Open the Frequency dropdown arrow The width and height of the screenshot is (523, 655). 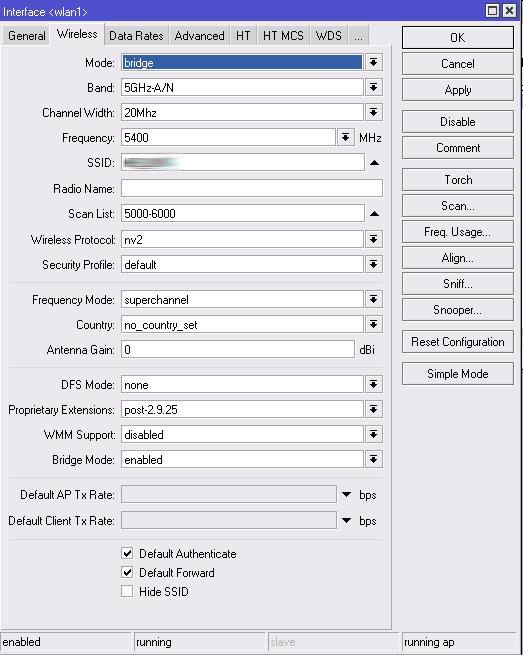[x=345, y=137]
